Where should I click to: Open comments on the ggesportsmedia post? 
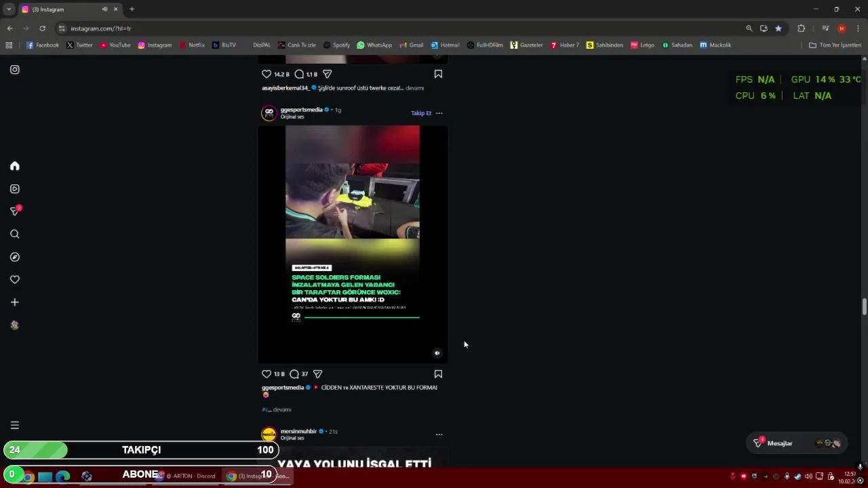(294, 374)
